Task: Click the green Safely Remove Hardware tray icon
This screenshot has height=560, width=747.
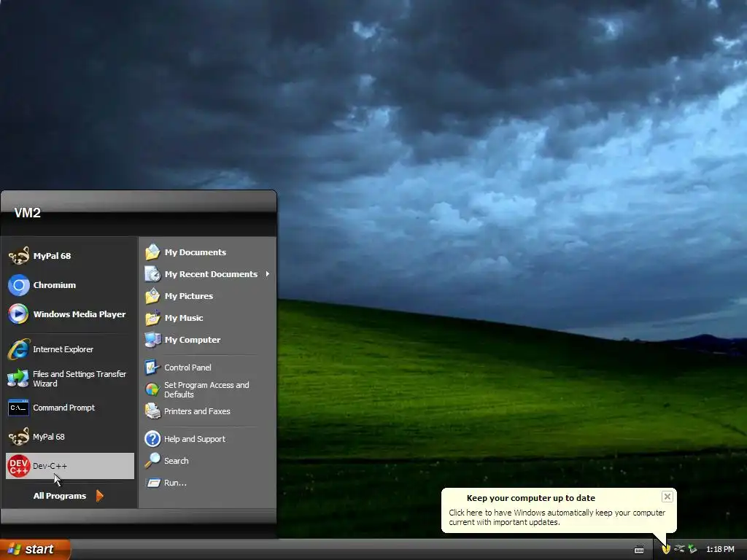Action: [x=693, y=550]
